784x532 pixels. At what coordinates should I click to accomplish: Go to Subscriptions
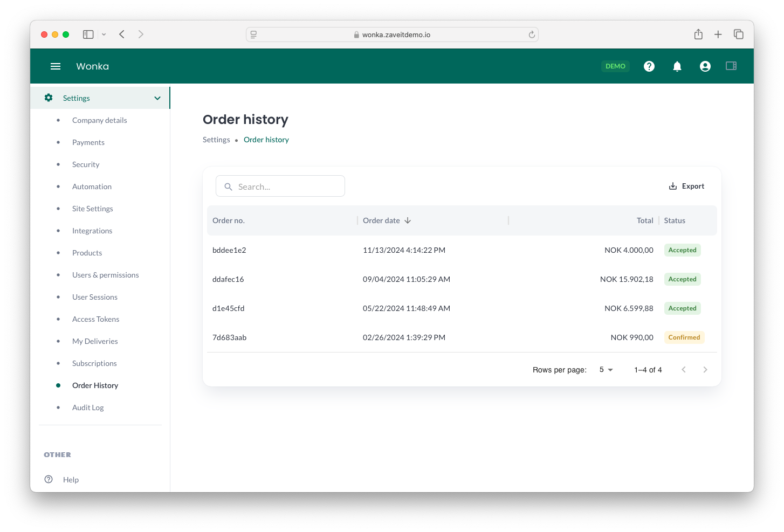[x=94, y=363]
